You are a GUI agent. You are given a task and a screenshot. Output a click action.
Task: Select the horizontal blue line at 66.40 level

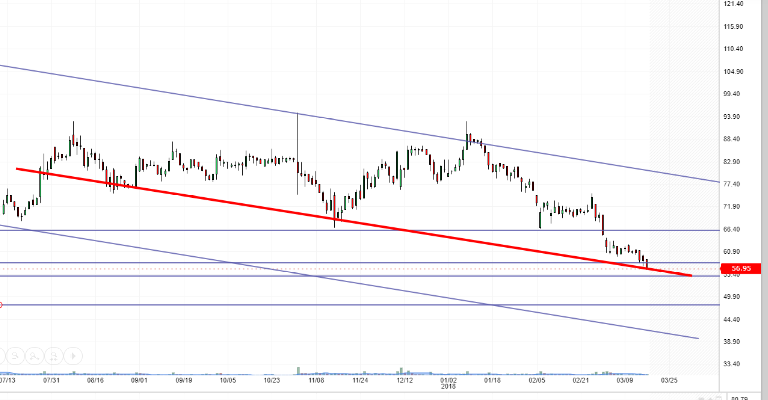pyautogui.click(x=360, y=230)
